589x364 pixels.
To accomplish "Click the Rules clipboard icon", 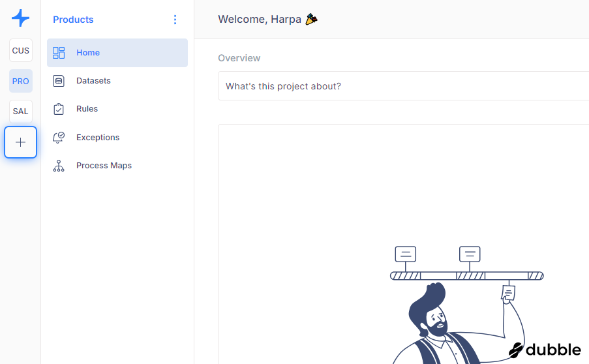I will click(x=59, y=109).
